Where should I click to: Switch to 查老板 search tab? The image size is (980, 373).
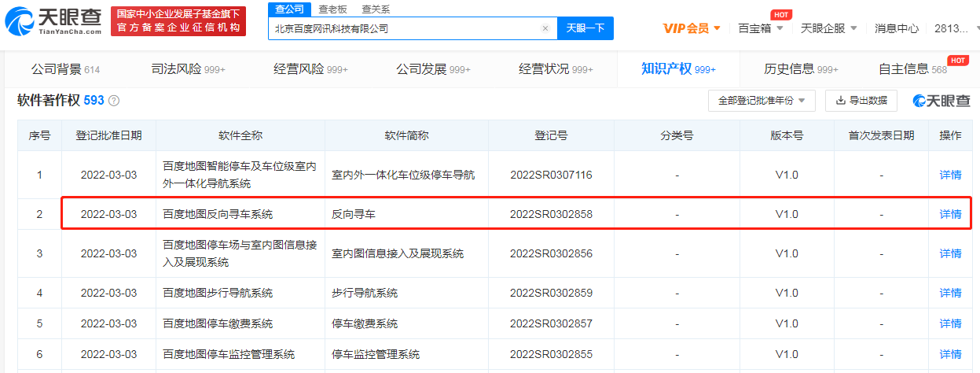coord(333,9)
